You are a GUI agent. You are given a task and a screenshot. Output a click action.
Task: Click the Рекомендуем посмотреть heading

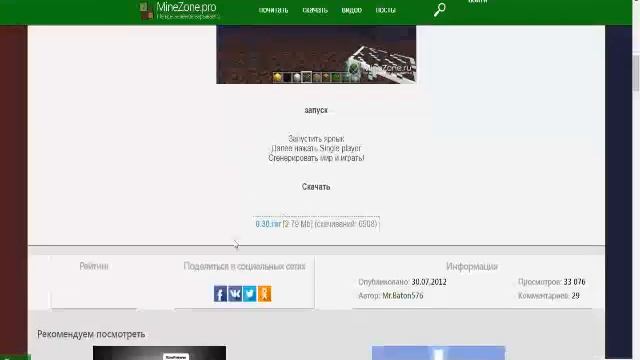click(91, 334)
